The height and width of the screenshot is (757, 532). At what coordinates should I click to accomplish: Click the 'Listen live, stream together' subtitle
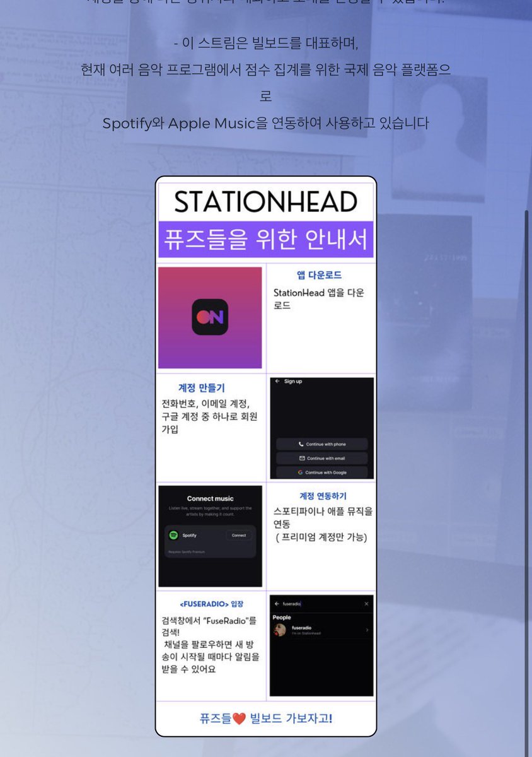click(x=210, y=511)
